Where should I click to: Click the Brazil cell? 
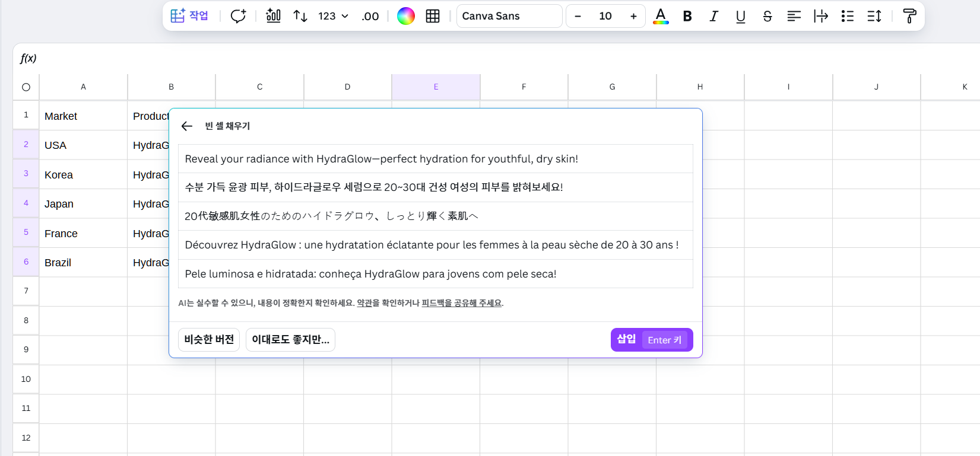click(x=83, y=263)
